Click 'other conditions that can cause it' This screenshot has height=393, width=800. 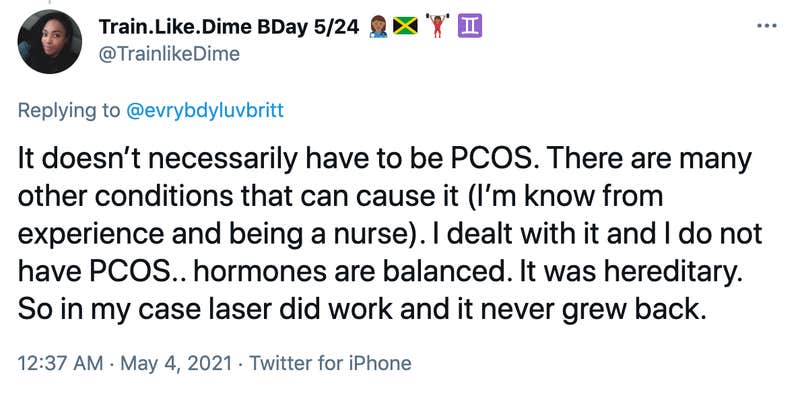tap(237, 198)
